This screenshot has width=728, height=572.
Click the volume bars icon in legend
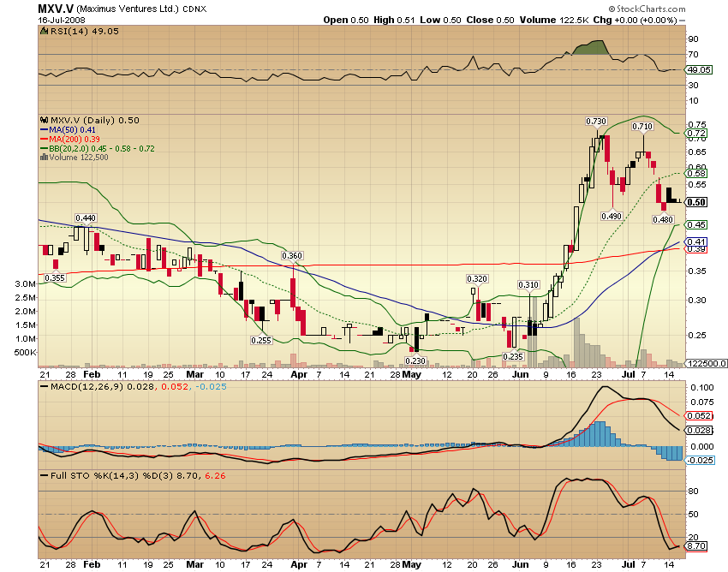(44, 158)
